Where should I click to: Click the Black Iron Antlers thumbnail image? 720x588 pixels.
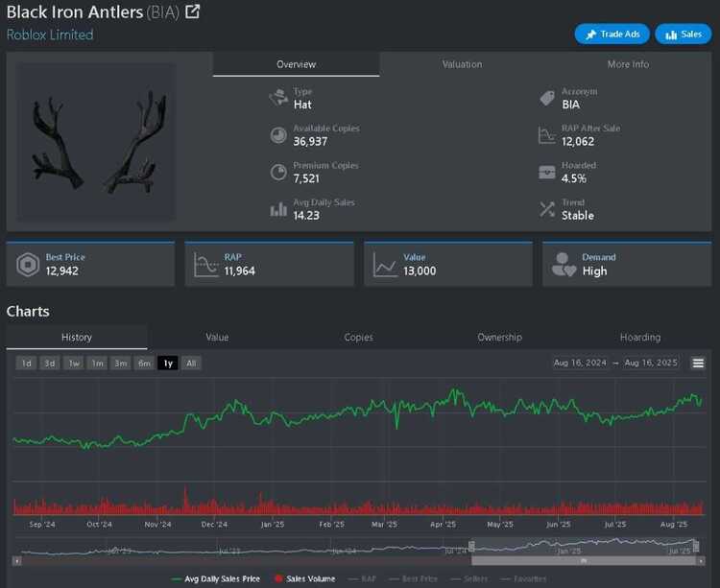coord(96,142)
